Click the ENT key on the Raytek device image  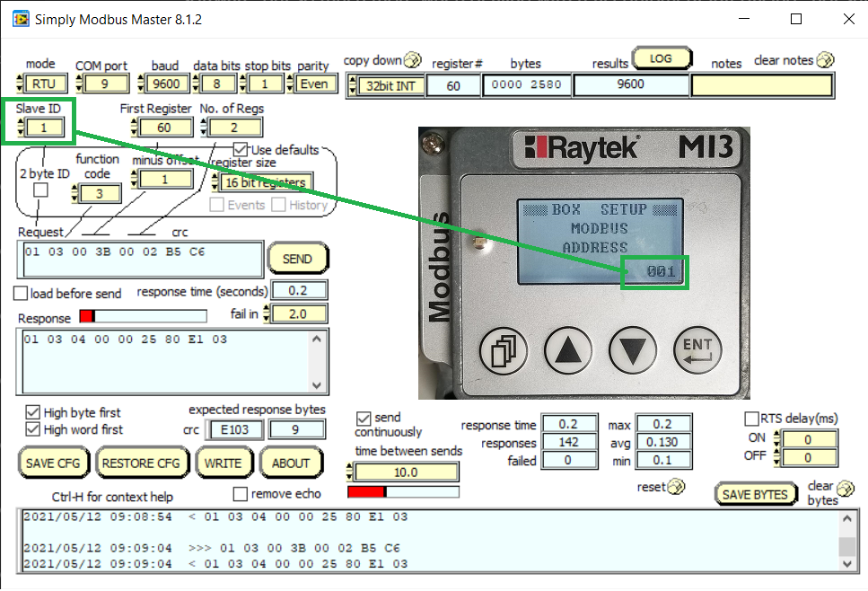(697, 351)
